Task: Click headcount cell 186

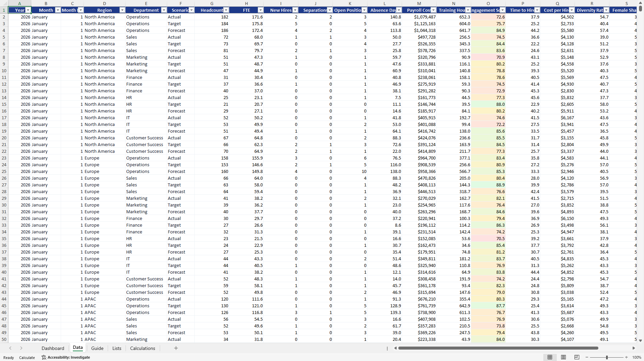Action: click(212, 30)
